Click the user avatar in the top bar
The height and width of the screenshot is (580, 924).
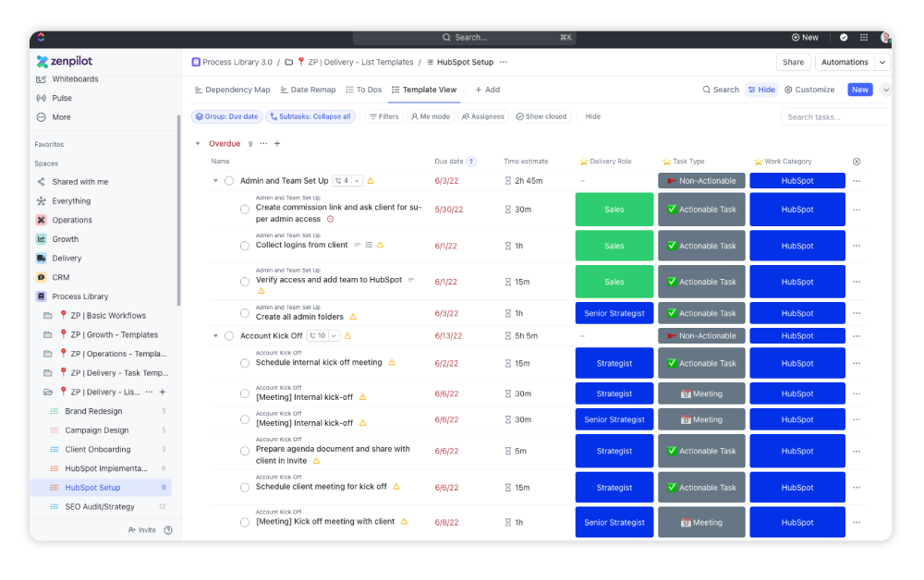(884, 37)
